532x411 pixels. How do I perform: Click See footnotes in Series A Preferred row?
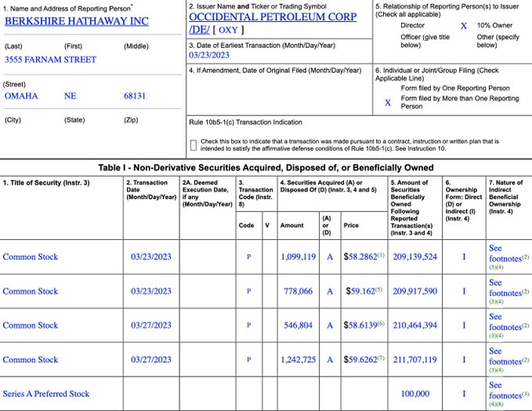pyautogui.click(x=505, y=391)
